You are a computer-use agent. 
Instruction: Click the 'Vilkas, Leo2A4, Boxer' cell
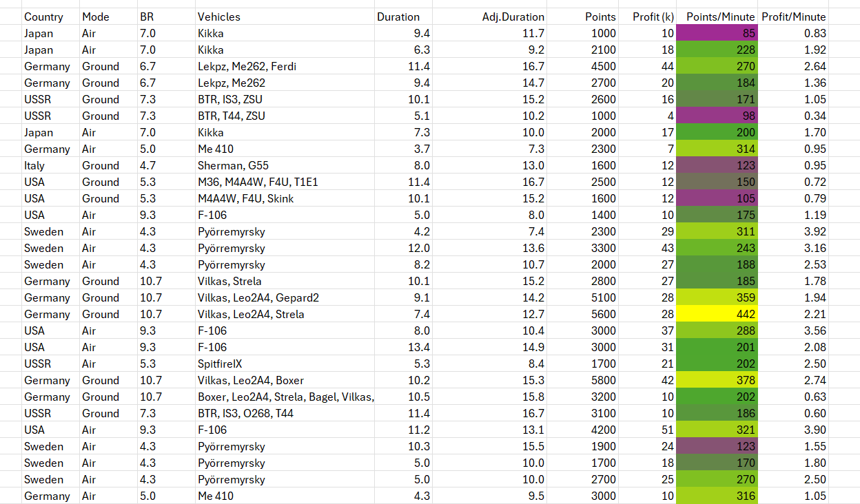coord(285,380)
